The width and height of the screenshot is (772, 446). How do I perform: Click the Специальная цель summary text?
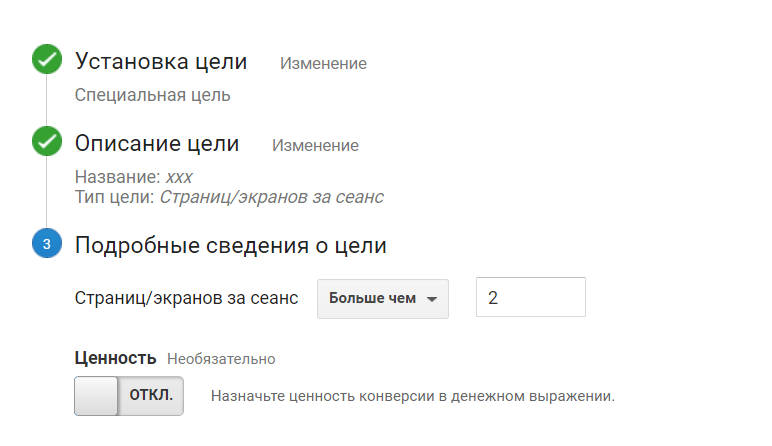coord(153,96)
